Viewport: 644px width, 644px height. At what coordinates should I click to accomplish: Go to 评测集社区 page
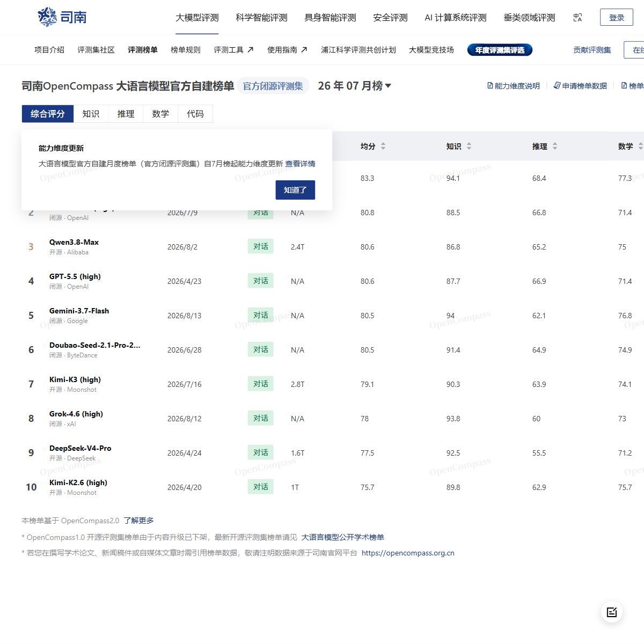point(96,50)
